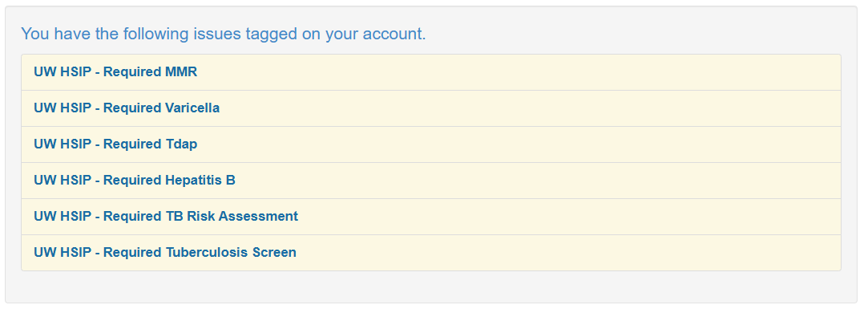Click UW HSIP prefix of the Tdap row

62,144
